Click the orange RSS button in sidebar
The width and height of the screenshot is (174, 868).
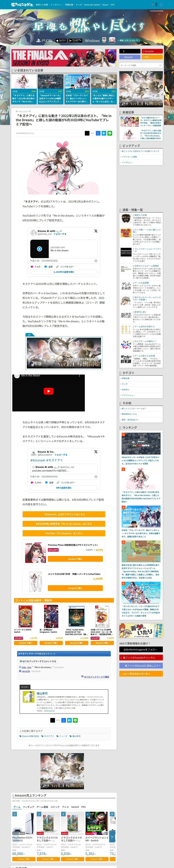(152, 57)
